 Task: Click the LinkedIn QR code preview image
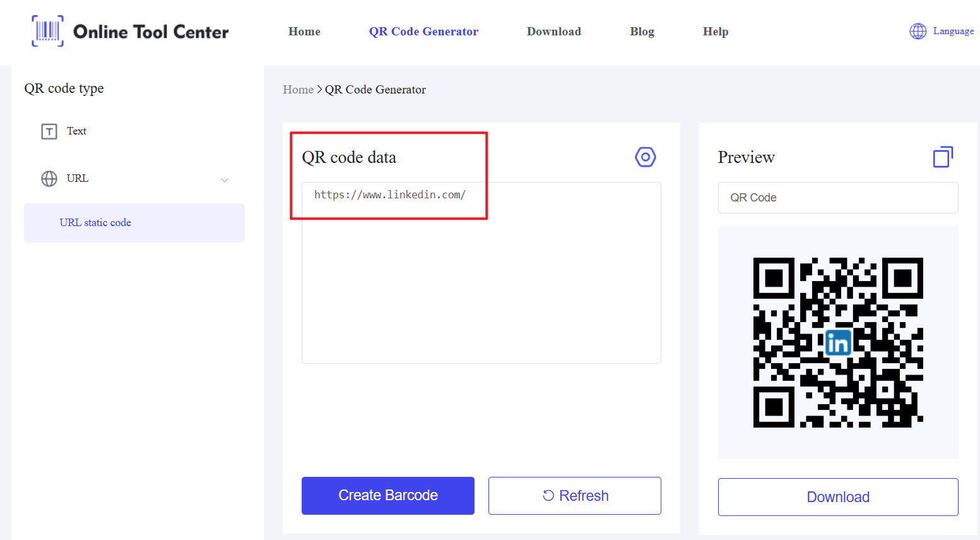click(x=838, y=342)
